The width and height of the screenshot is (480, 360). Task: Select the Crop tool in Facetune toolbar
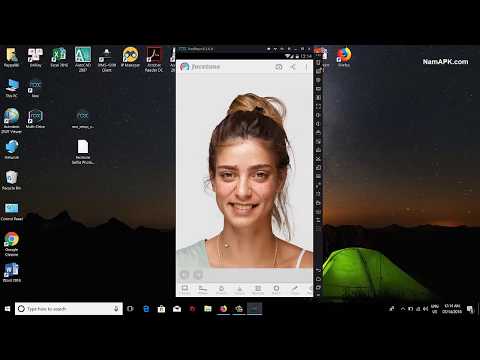(x=185, y=289)
